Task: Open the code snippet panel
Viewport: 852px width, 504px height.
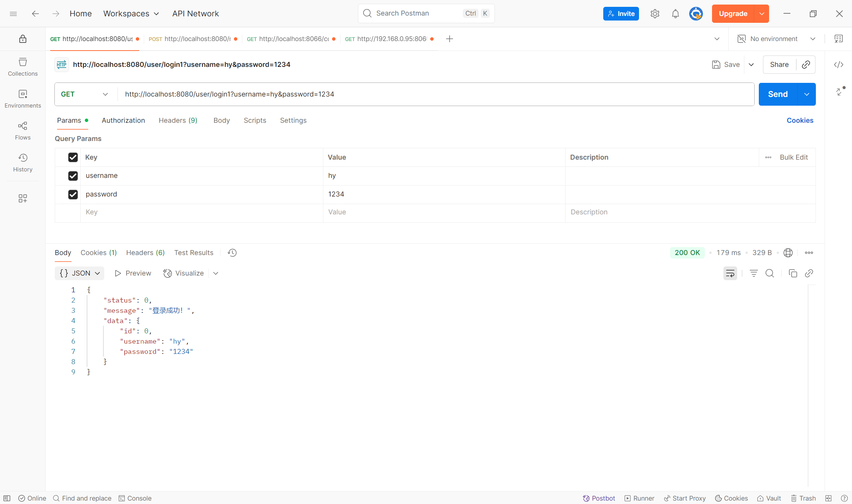Action: (839, 65)
